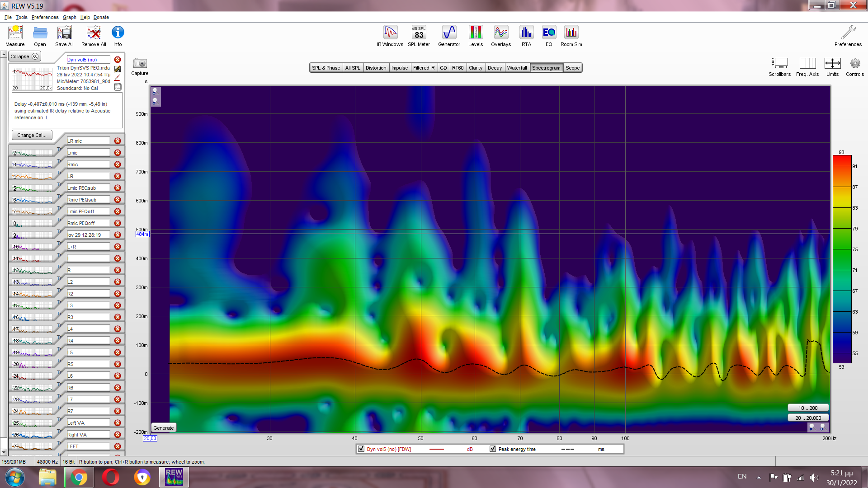Select the Right VA measurement
The height and width of the screenshot is (488, 868).
click(x=88, y=435)
